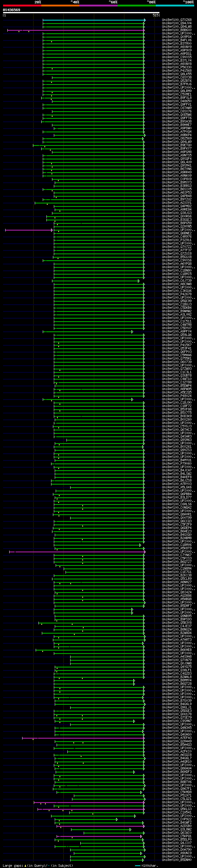The height and width of the screenshot is (868, 197).
Task: Click the cyan alignment bar for UniRef100_Q7XZ68
Action: click(x=94, y=20)
